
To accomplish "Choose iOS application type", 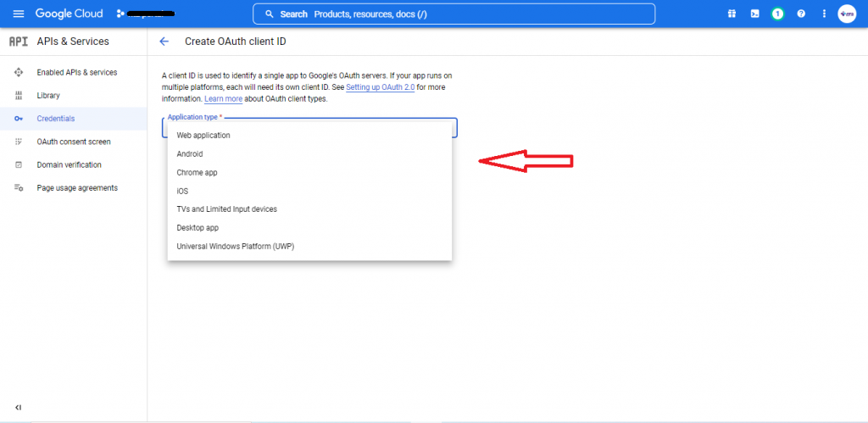I will tap(309, 191).
